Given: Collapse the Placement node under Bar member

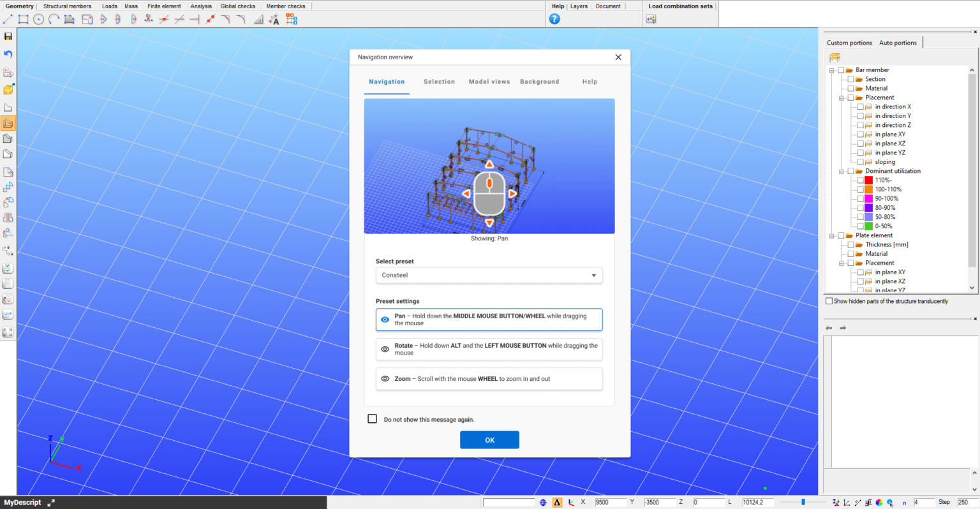Looking at the screenshot, I should (842, 98).
